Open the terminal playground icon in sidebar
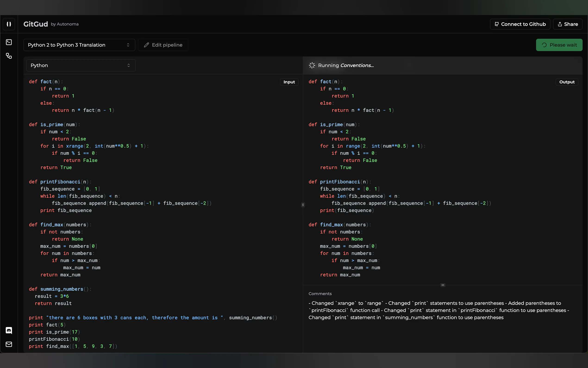 pos(9,42)
